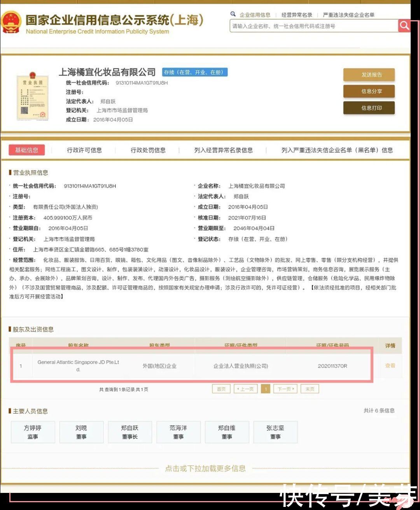Viewport: 420px width, 510px height.
Task: Select 经营异常名录 search category
Action: (x=297, y=15)
